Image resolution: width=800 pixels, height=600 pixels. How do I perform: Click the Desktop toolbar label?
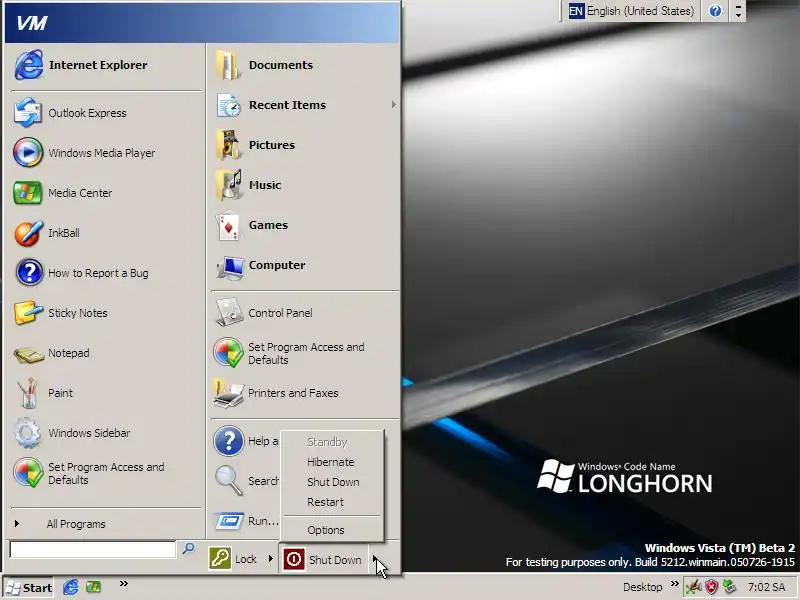pyautogui.click(x=642, y=587)
